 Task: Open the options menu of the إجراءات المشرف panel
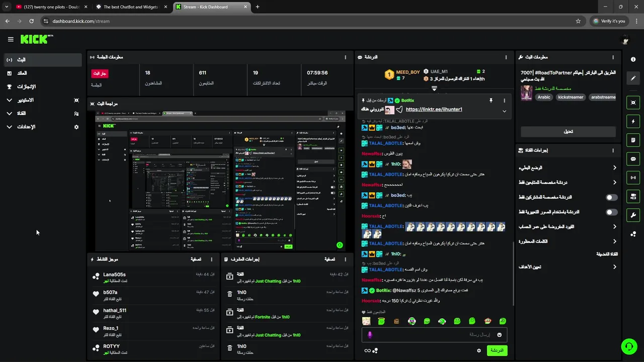(345, 259)
